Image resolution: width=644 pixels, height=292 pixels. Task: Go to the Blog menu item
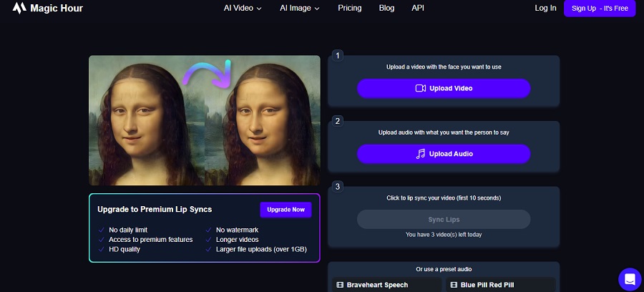386,8
